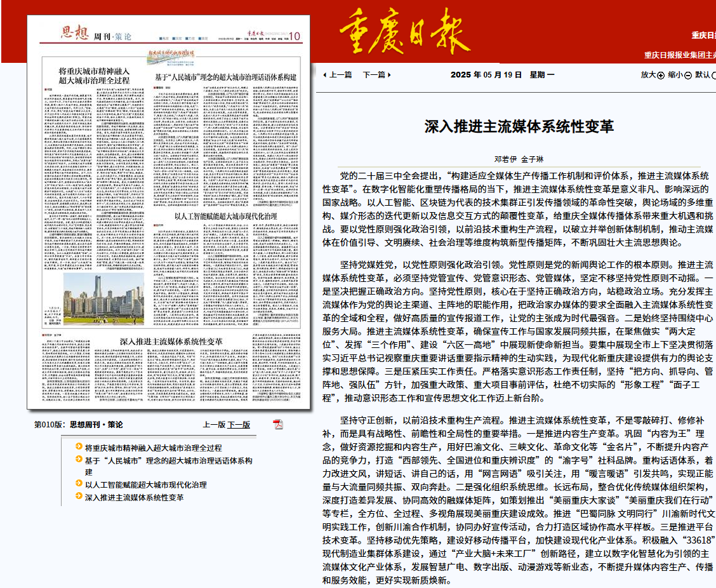
Task: Open the next page via 下一版
Action: [x=239, y=425]
